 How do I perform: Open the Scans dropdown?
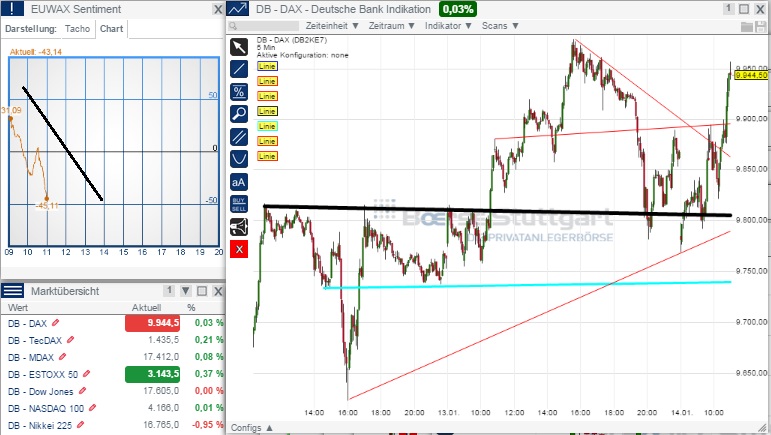(500, 26)
